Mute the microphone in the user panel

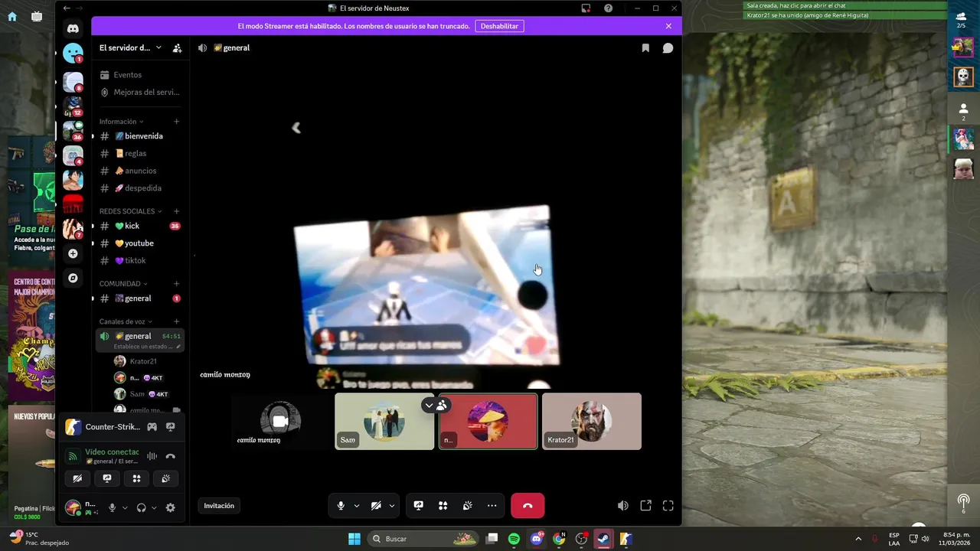click(113, 507)
